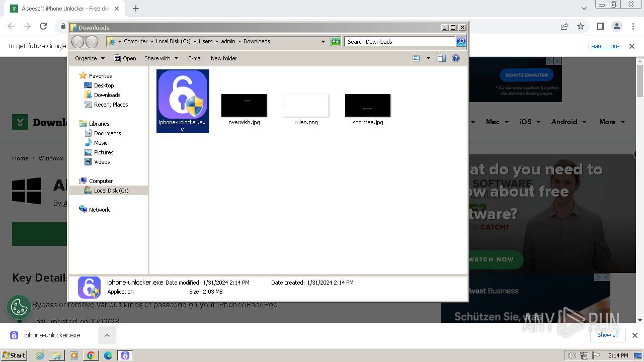
Task: Select ruleo.png thumbnail
Action: 306,105
